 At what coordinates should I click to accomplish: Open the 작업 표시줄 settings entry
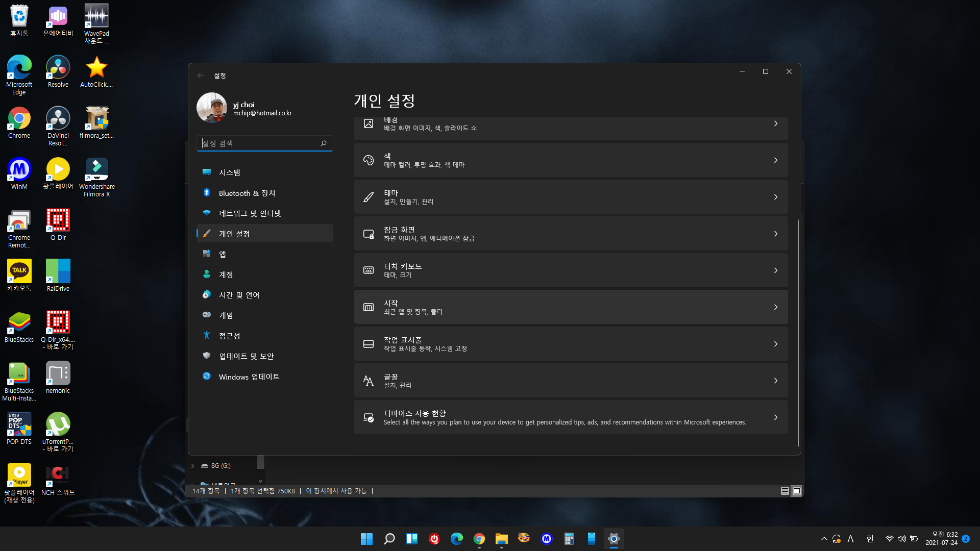tap(571, 344)
